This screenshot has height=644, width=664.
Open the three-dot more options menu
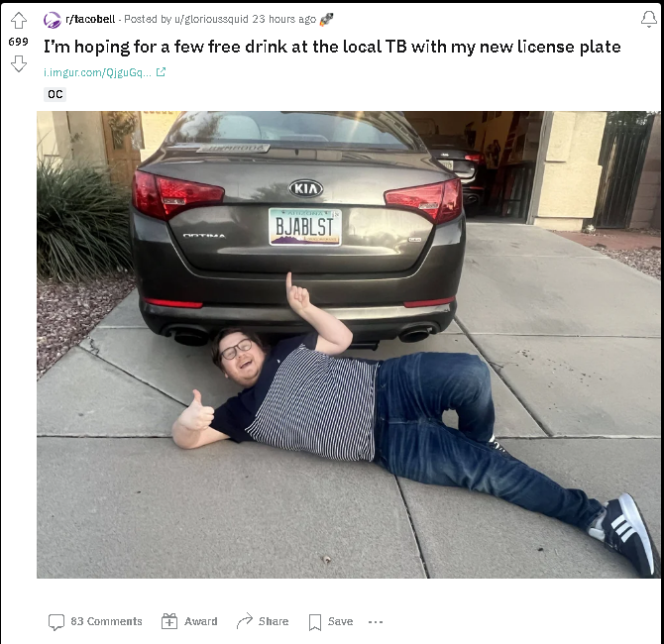click(x=376, y=622)
